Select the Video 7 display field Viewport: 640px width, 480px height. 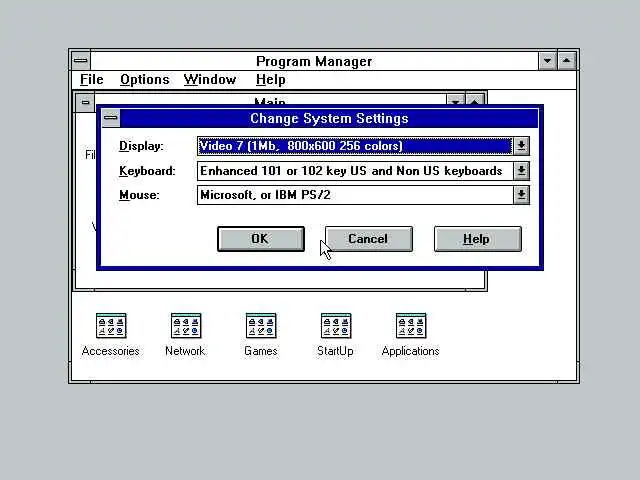355,146
